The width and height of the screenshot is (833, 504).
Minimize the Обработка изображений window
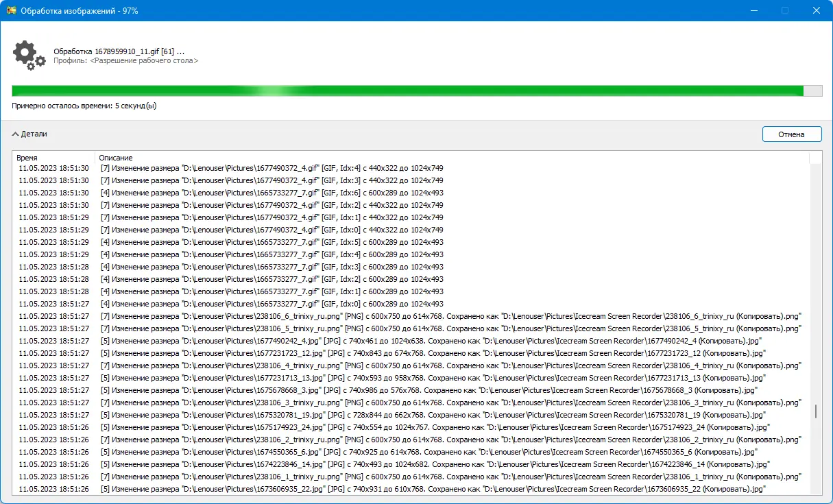753,11
